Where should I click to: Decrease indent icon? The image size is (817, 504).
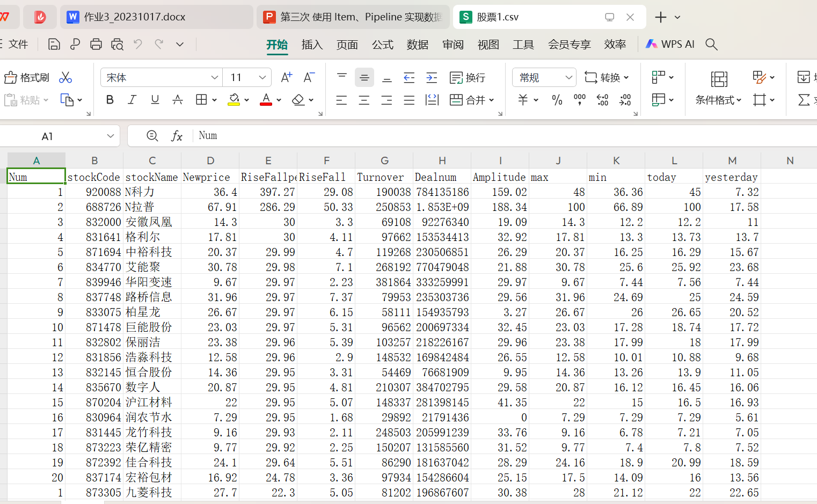tap(409, 78)
